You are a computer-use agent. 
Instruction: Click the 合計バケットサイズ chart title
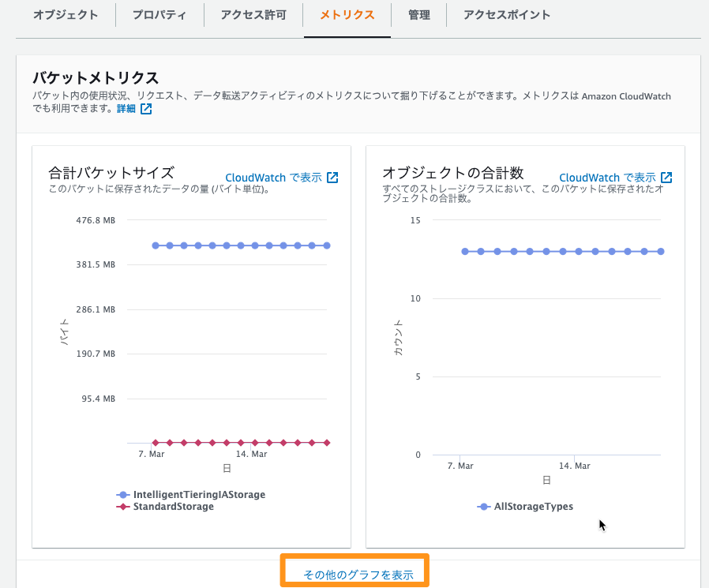click(x=111, y=173)
